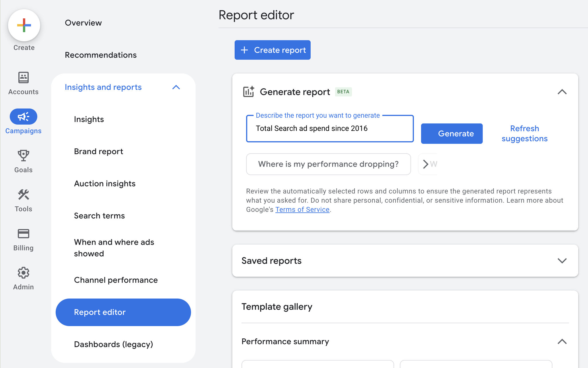Click the Generate button

click(x=452, y=133)
